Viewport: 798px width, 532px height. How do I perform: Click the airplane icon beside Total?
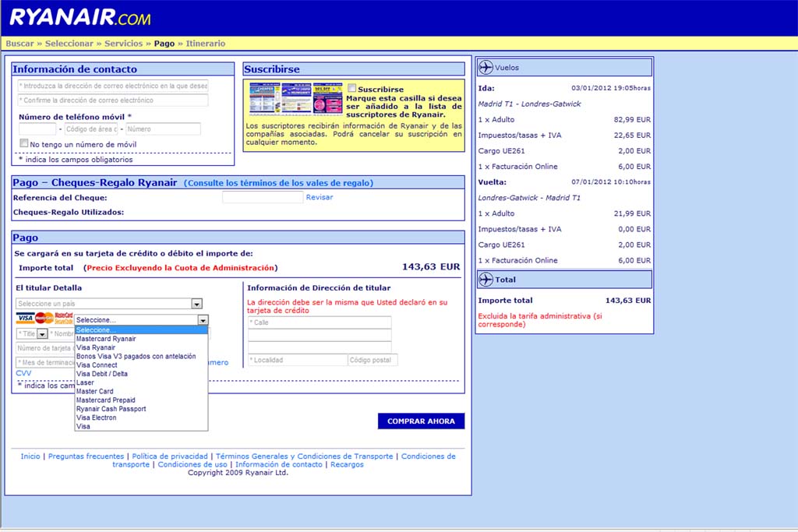point(486,280)
